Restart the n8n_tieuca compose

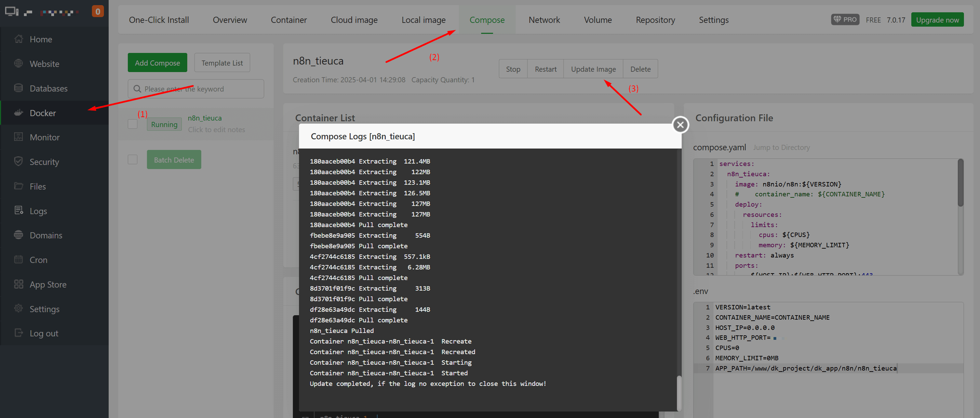545,69
